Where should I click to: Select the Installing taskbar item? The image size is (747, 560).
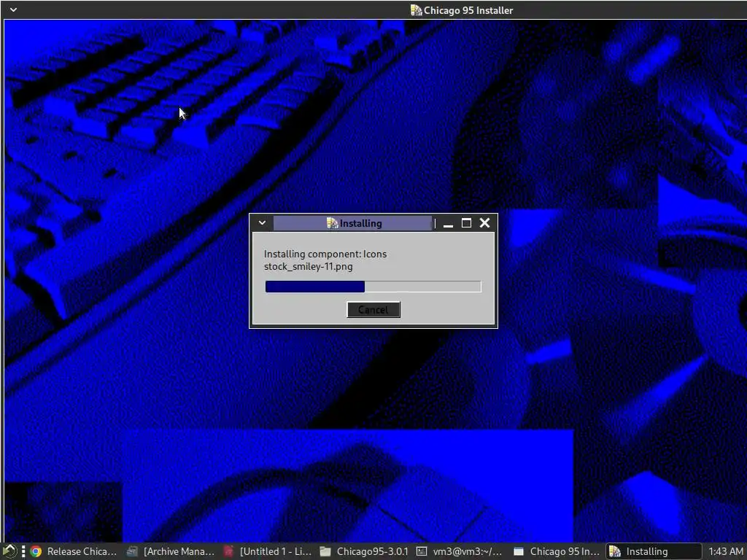(x=653, y=551)
